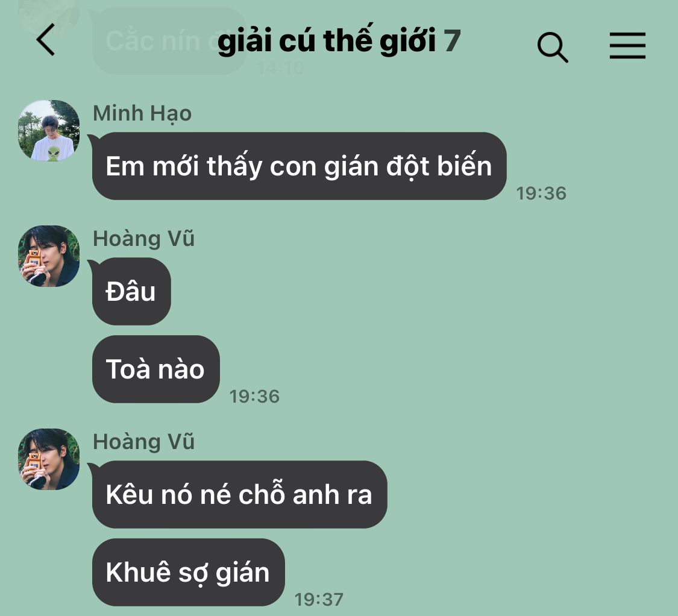Open chat search with magnifier icon
Screen dimensions: 678x616
[552, 47]
